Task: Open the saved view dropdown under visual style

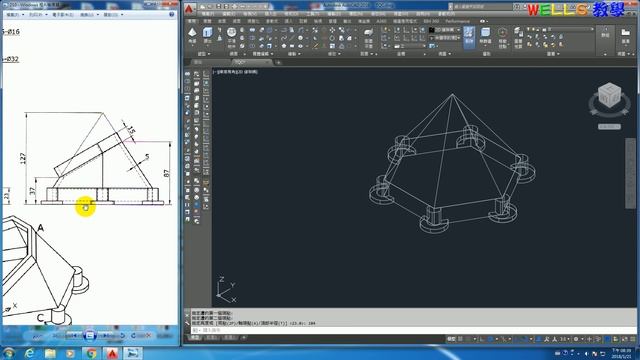Action: [x=444, y=38]
